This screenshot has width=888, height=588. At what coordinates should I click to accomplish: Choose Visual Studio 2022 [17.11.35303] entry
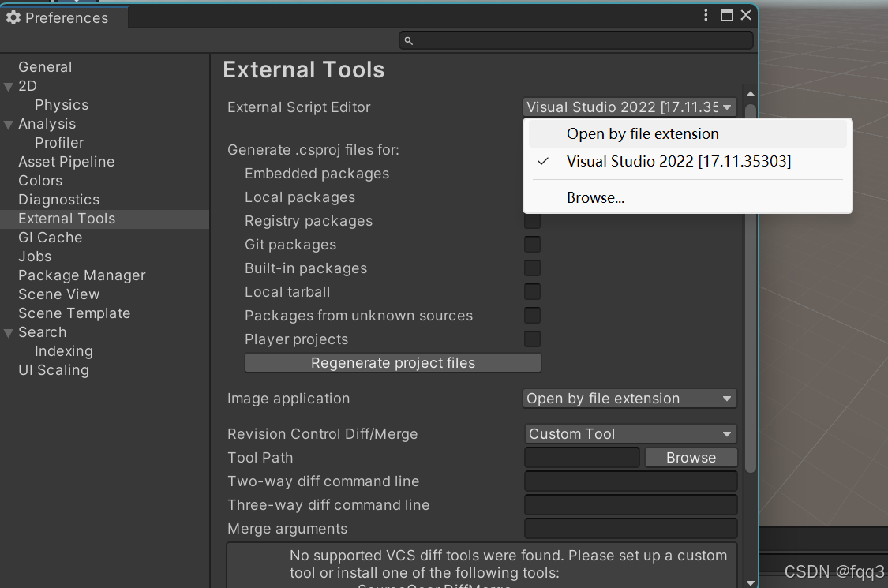(x=688, y=162)
